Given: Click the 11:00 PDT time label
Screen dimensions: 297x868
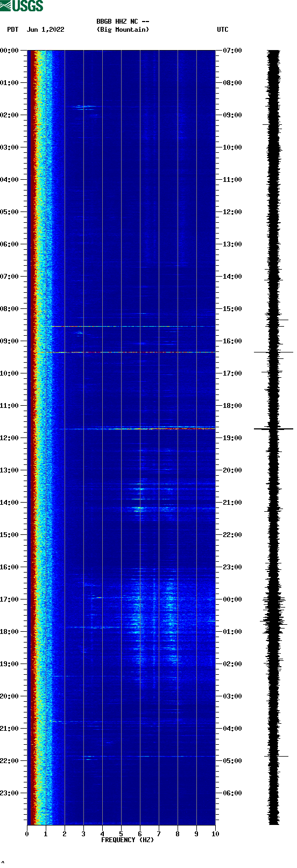Looking at the screenshot, I should click(x=10, y=406).
